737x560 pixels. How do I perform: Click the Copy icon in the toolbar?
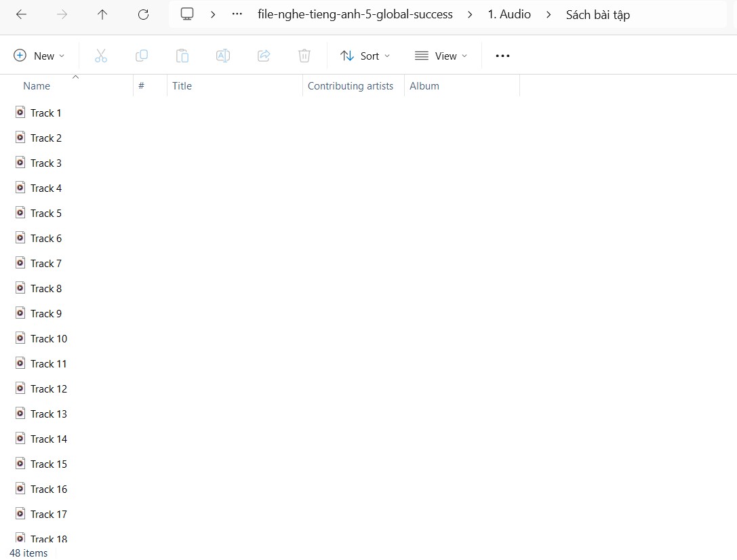142,56
